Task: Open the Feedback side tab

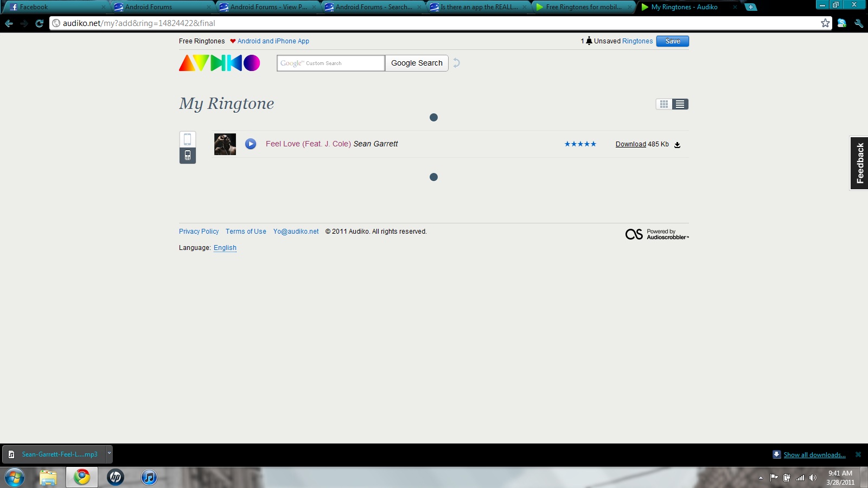Action: pyautogui.click(x=859, y=163)
